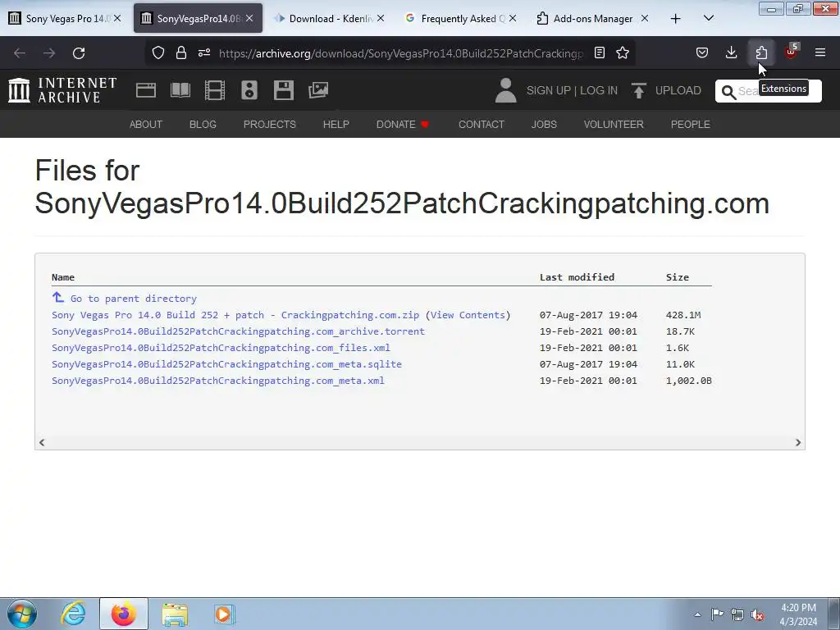Open the _files.xml file link

(x=221, y=348)
